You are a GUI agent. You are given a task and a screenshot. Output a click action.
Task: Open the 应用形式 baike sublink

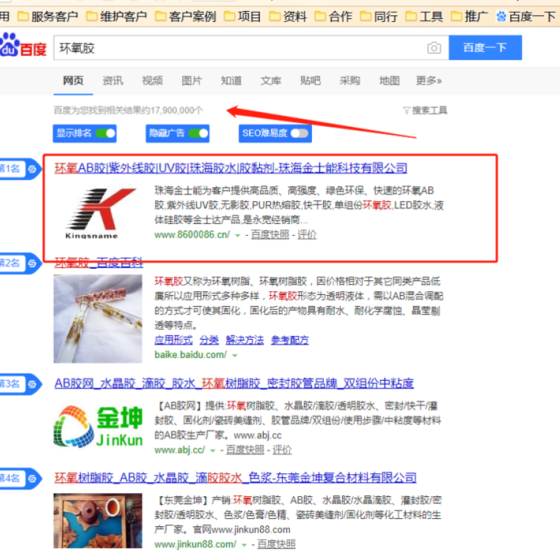pos(174,340)
